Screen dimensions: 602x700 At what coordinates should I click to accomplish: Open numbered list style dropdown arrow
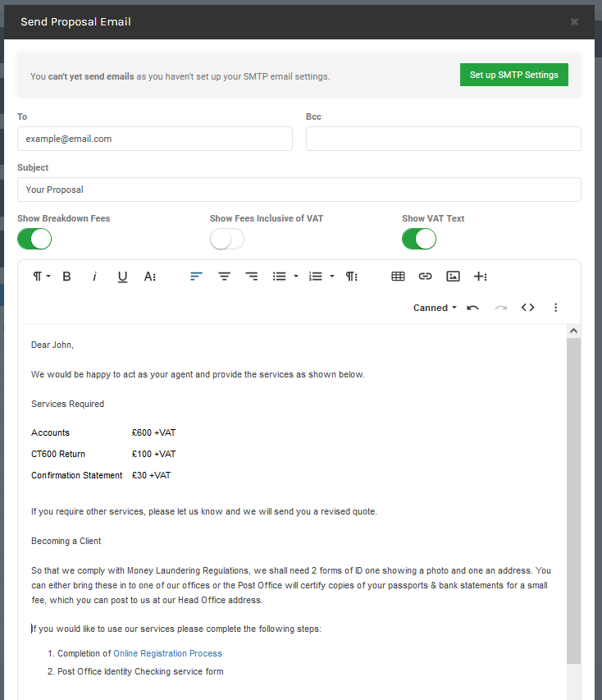point(332,277)
